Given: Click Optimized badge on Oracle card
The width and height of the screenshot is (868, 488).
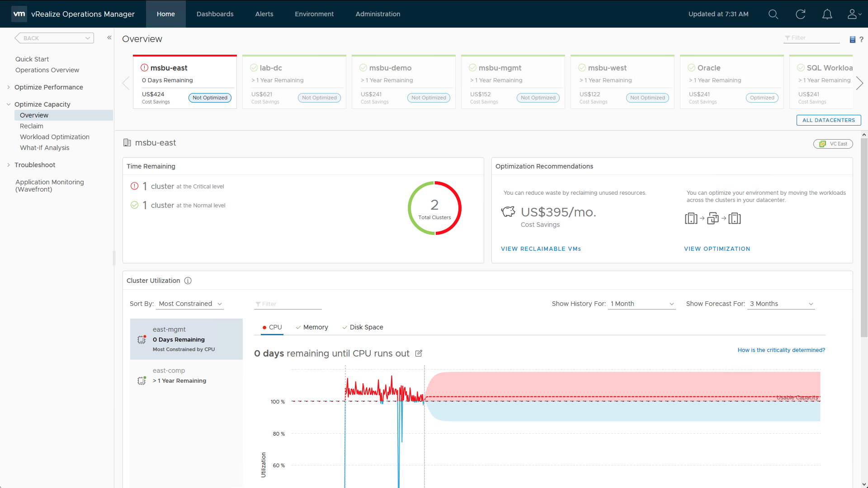Looking at the screenshot, I should 762,98.
